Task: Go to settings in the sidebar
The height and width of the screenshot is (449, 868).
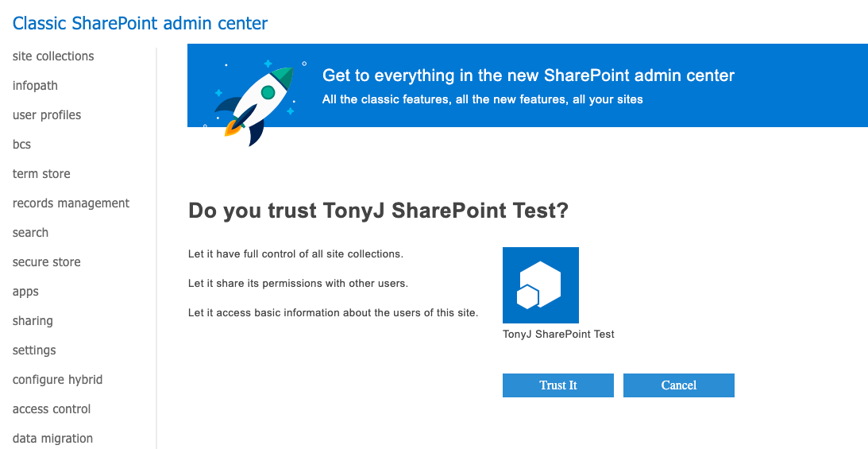Action: (34, 350)
